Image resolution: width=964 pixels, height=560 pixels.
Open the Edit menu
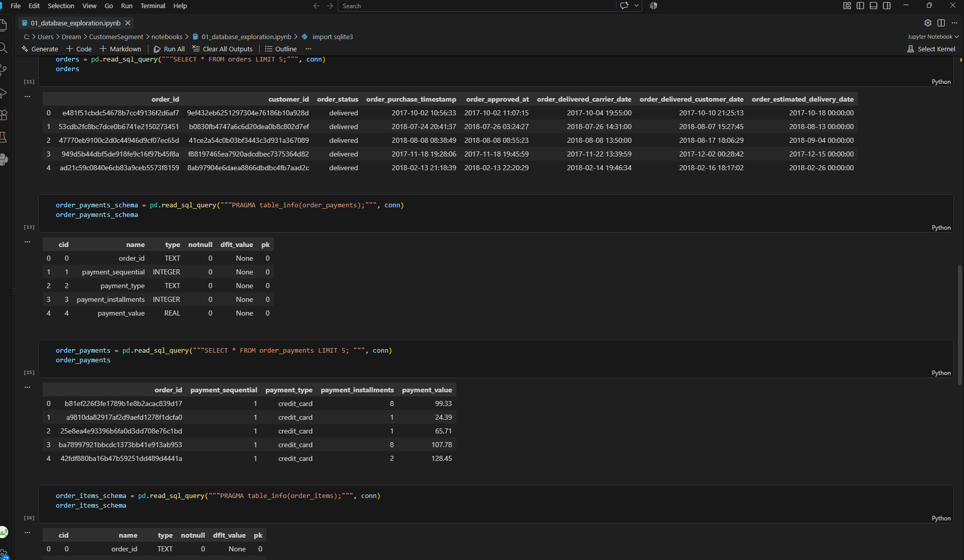click(x=34, y=6)
